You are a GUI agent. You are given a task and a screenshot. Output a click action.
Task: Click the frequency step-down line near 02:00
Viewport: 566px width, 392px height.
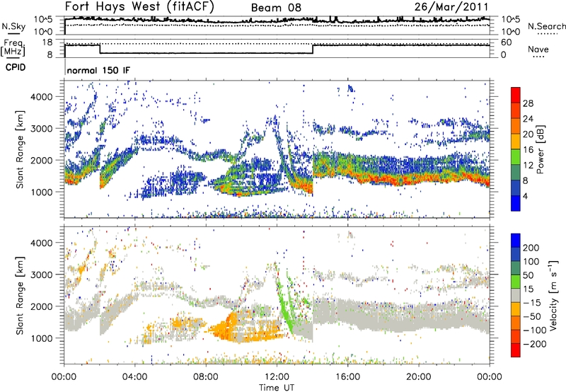(100, 49)
